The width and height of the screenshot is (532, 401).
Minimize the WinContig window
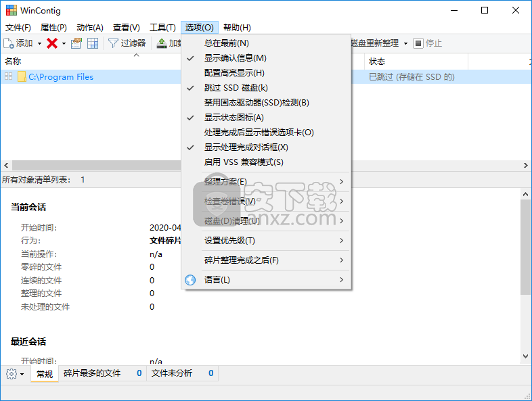click(454, 10)
